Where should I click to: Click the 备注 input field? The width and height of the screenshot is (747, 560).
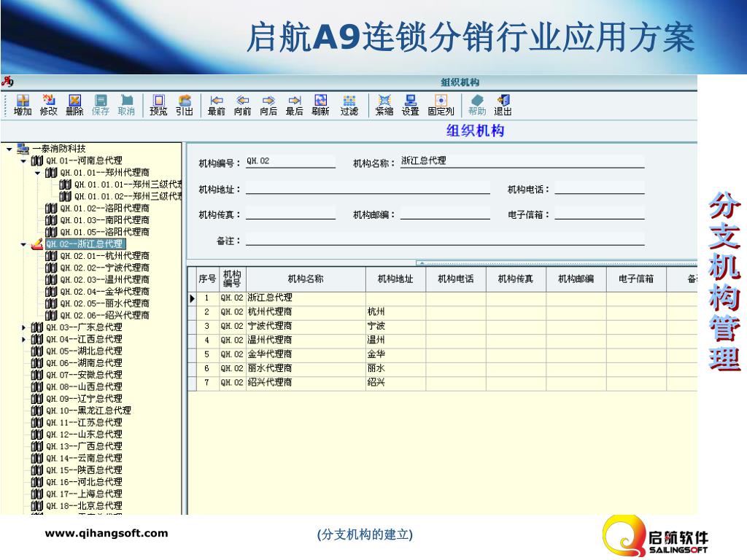point(446,239)
